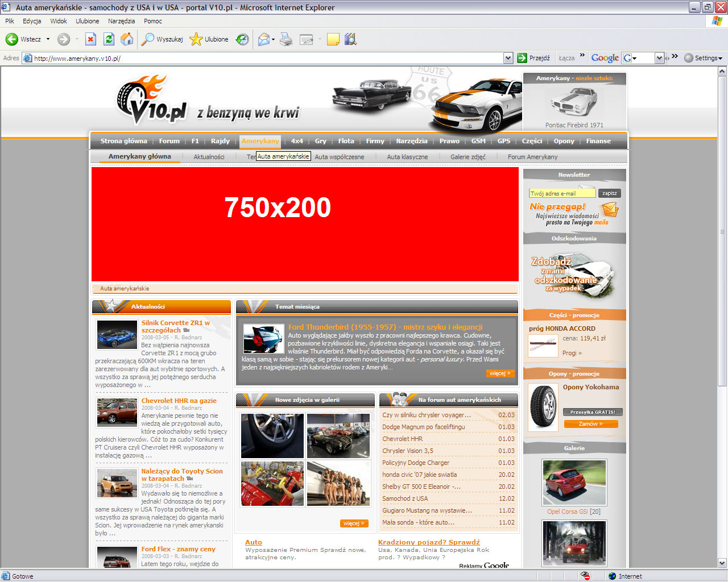This screenshot has width=728, height=582.
Task: Click the Refresh page icon
Action: [x=109, y=39]
